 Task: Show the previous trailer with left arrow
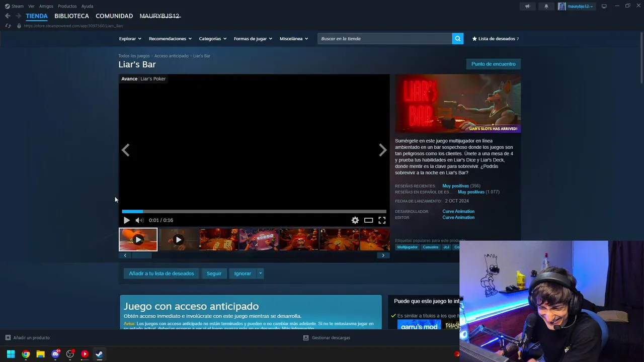(x=126, y=150)
